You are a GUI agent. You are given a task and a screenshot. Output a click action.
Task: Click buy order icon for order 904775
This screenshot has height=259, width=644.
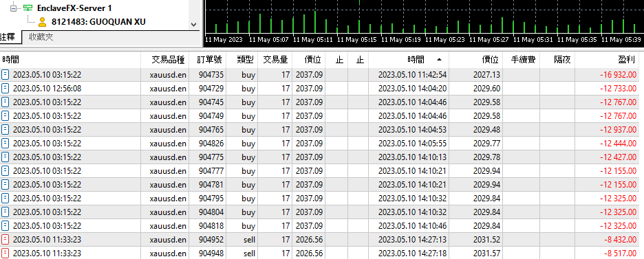point(6,157)
